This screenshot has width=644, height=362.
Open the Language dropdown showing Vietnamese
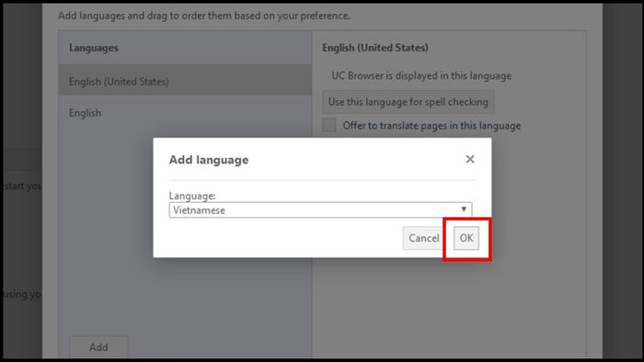320,209
